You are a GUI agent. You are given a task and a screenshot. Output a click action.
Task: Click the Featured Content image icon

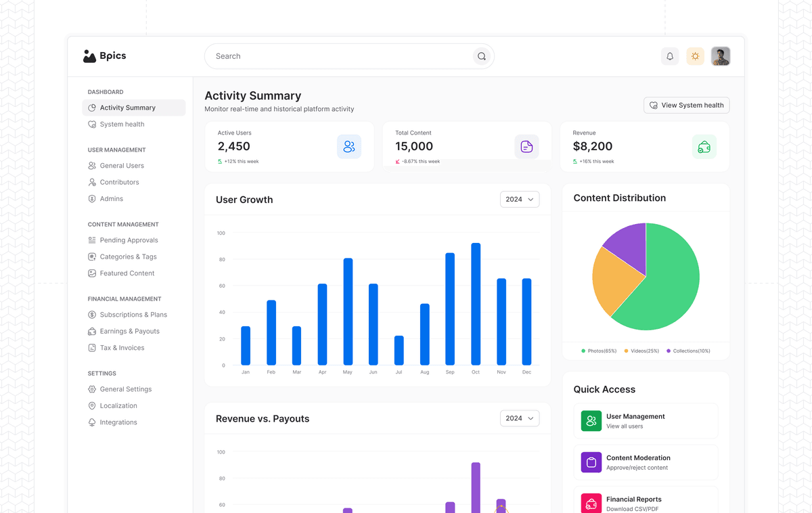[x=92, y=273]
